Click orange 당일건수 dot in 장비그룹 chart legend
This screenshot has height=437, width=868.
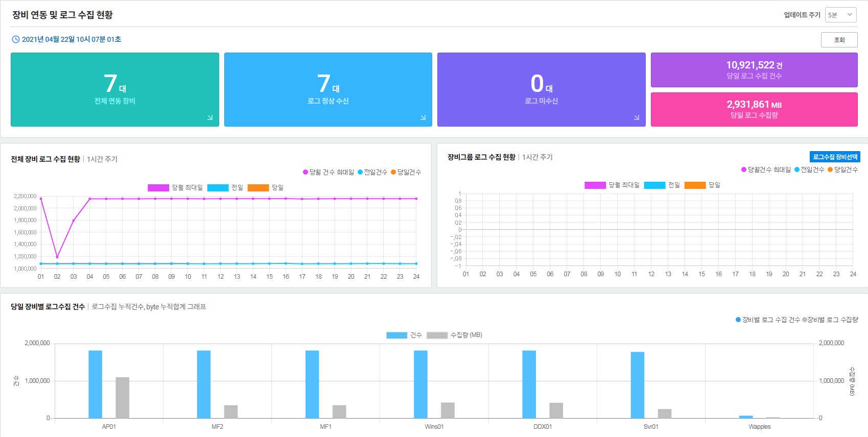tap(830, 169)
